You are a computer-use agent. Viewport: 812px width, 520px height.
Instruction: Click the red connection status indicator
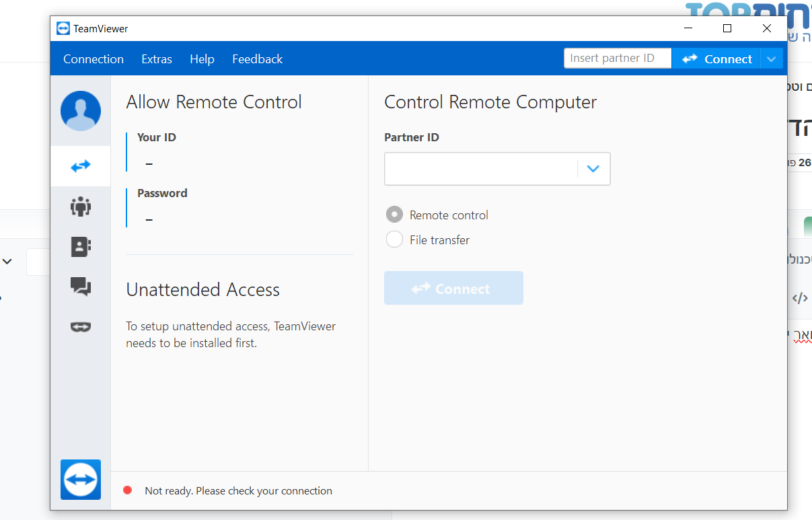(x=128, y=490)
